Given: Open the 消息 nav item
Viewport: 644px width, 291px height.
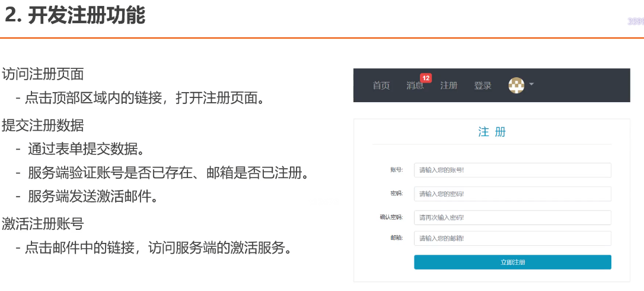Looking at the screenshot, I should (x=415, y=86).
